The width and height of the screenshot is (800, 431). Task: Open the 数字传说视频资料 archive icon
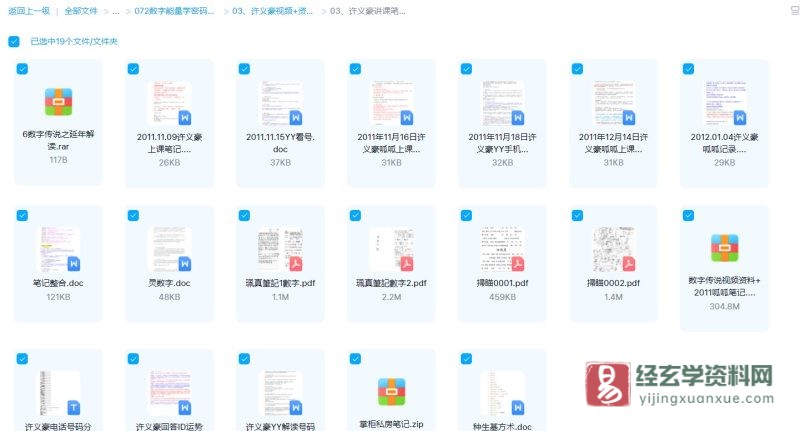[x=724, y=248]
